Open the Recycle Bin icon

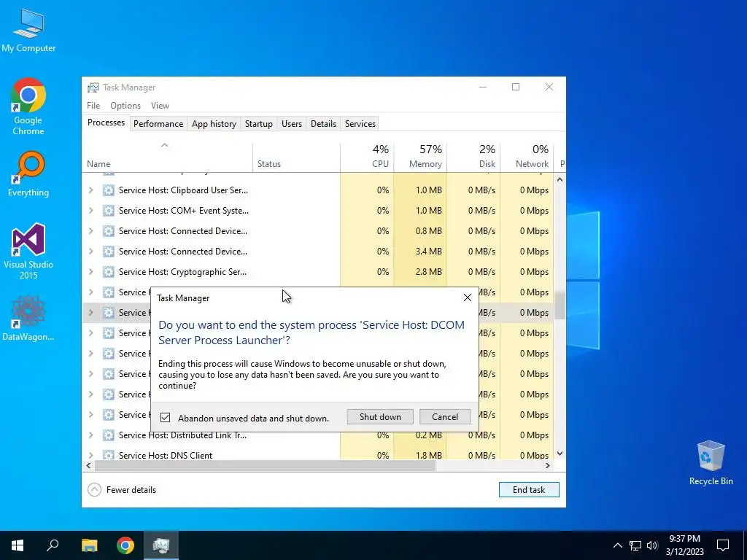(x=711, y=463)
